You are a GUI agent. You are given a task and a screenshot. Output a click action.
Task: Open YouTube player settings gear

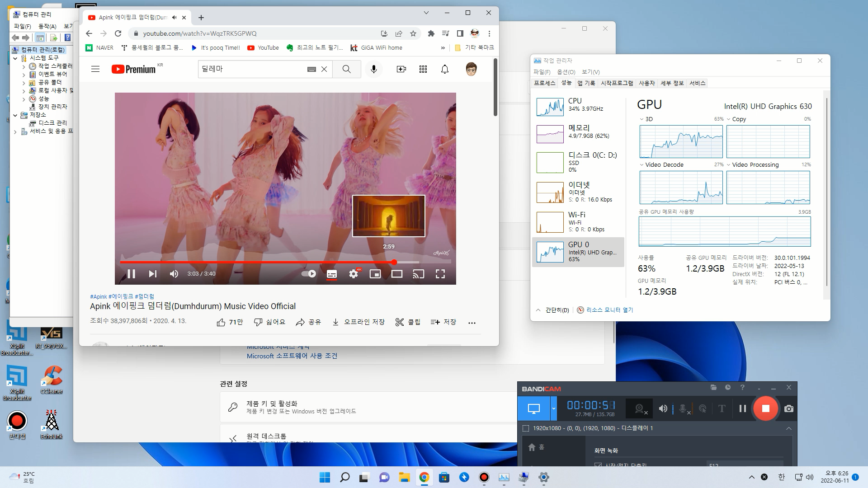click(x=354, y=274)
